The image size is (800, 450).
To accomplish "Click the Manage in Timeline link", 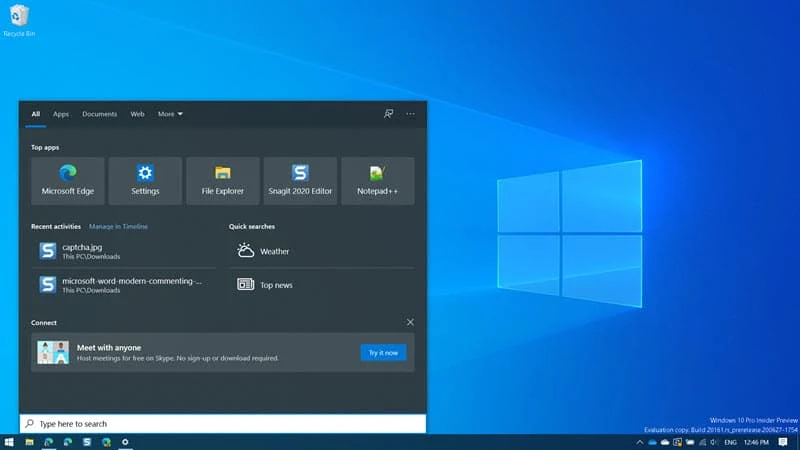I will (118, 227).
